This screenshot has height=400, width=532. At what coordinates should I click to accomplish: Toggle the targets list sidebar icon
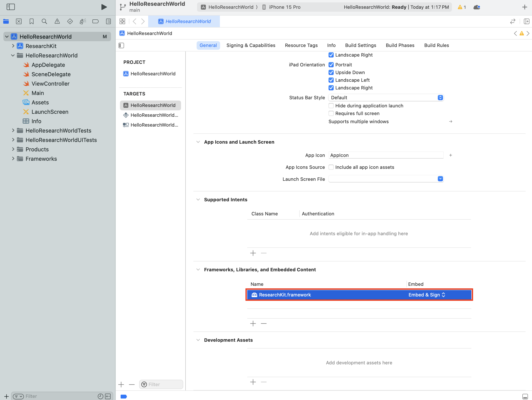121,45
